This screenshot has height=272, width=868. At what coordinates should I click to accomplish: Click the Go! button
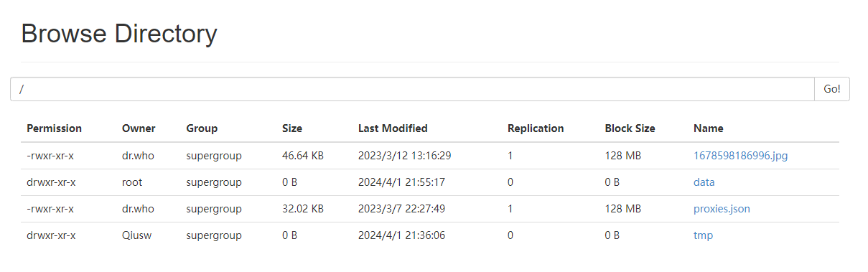point(832,89)
